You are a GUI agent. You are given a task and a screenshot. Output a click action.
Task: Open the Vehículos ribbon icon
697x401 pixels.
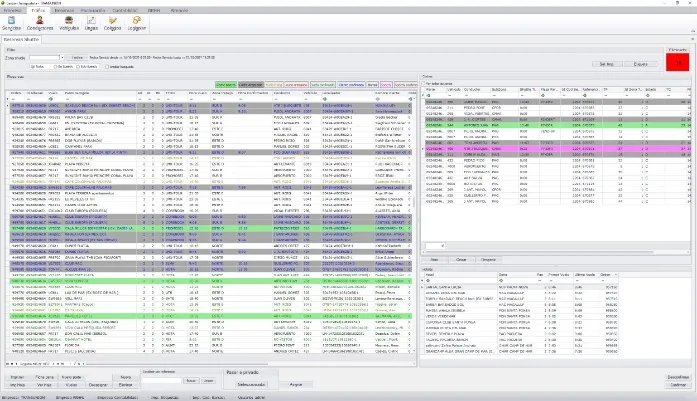(69, 23)
